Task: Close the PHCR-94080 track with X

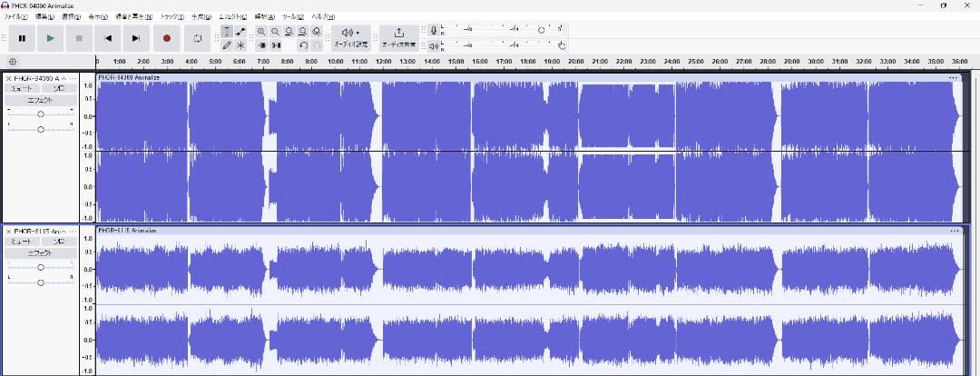Action: point(9,78)
